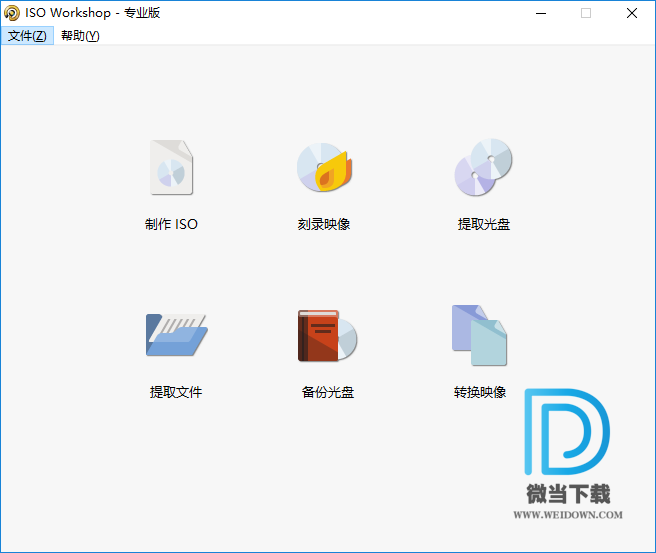
Task: Open the 提取文件 folder icon
Action: pyautogui.click(x=176, y=335)
